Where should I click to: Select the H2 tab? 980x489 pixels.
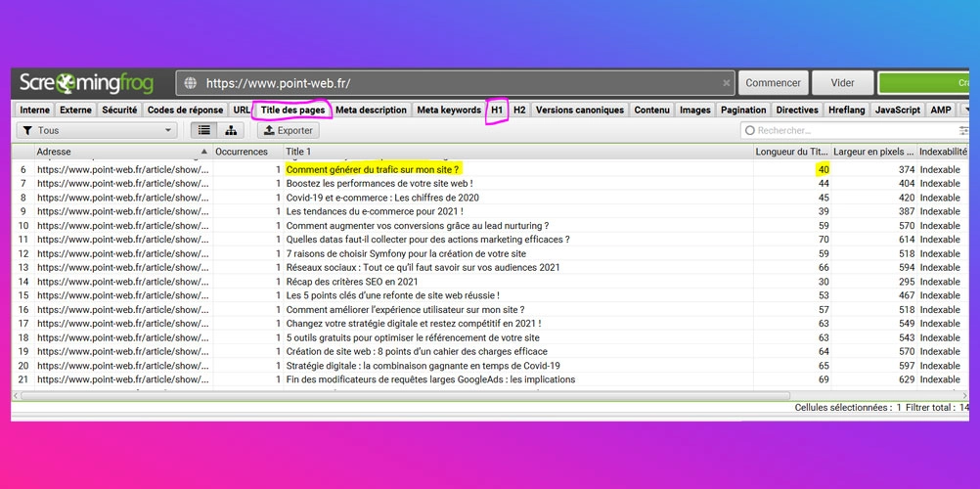pyautogui.click(x=519, y=111)
